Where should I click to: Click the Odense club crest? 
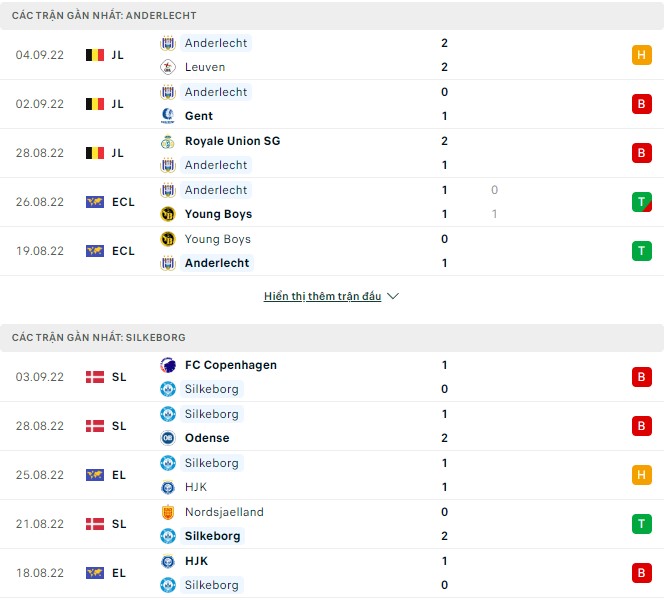click(167, 438)
